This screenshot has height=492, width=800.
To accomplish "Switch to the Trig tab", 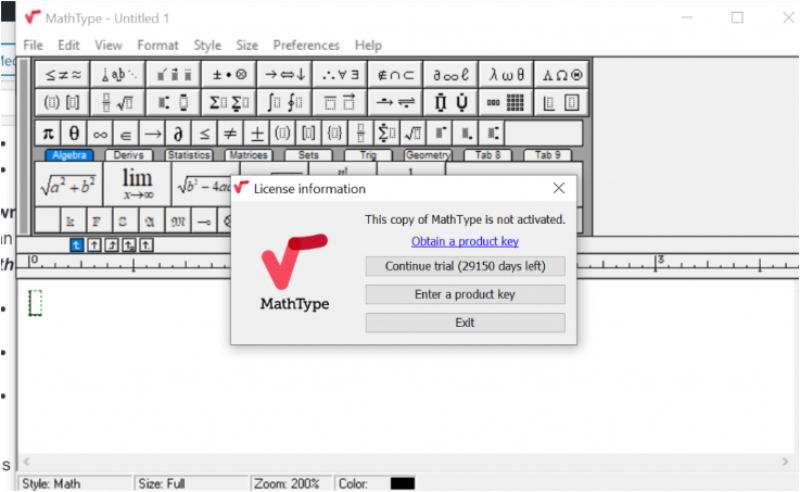I will [368, 155].
